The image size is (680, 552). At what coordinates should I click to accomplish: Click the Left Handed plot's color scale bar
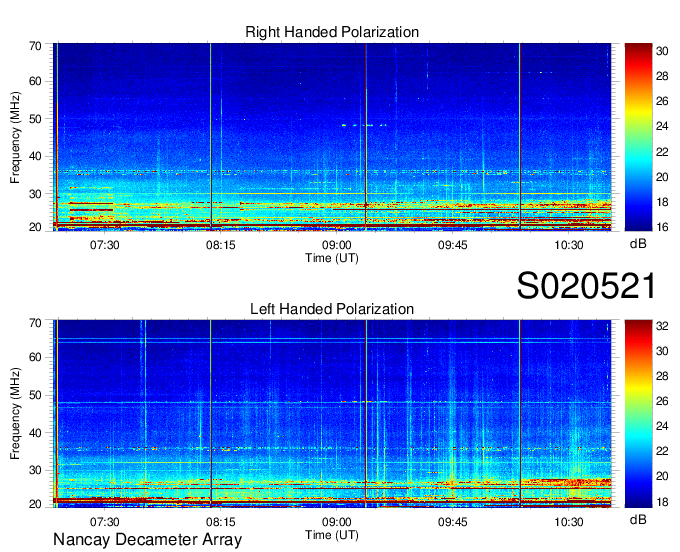click(638, 414)
